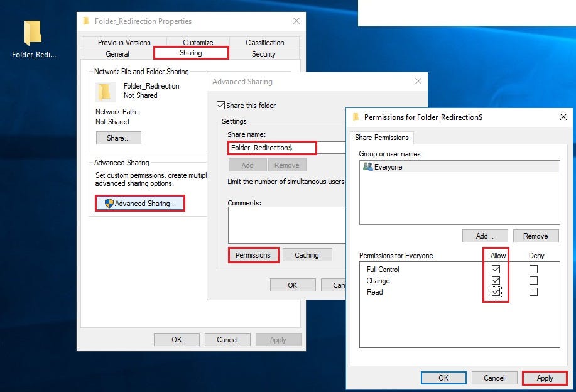Viewport: 576px width, 392px height.
Task: Click the Share button under Network File Sharing
Action: (118, 138)
